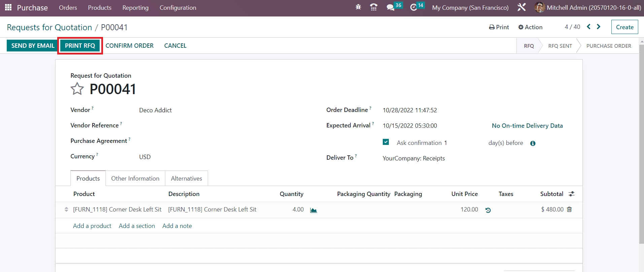This screenshot has height=272, width=644.
Task: Click the debug bug icon
Action: coord(358,7)
